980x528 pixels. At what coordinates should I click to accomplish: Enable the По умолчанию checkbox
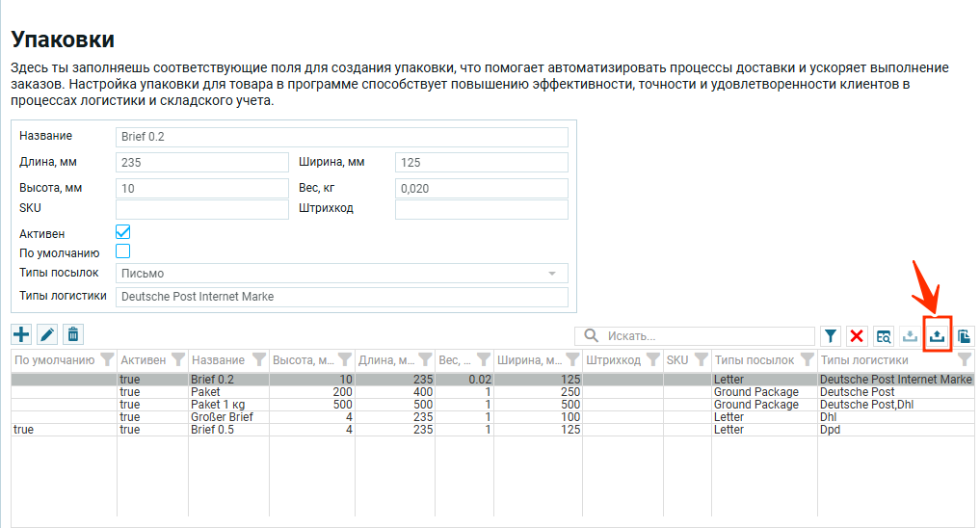pos(123,251)
